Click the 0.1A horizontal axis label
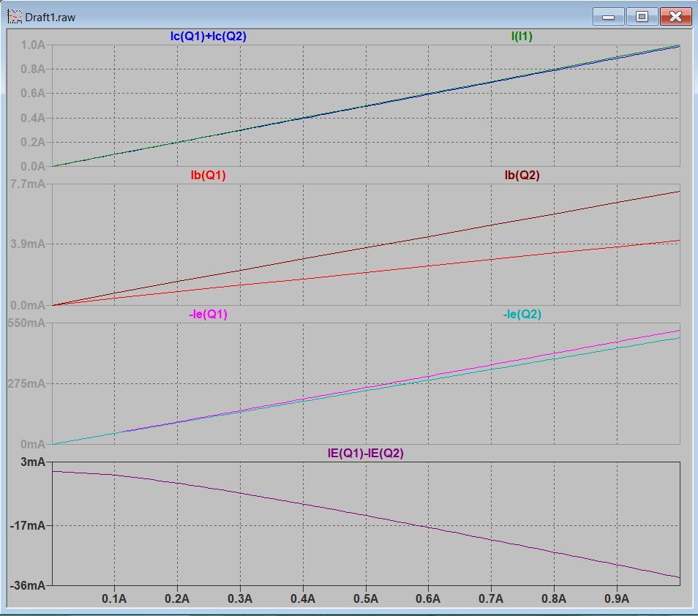 [x=114, y=598]
